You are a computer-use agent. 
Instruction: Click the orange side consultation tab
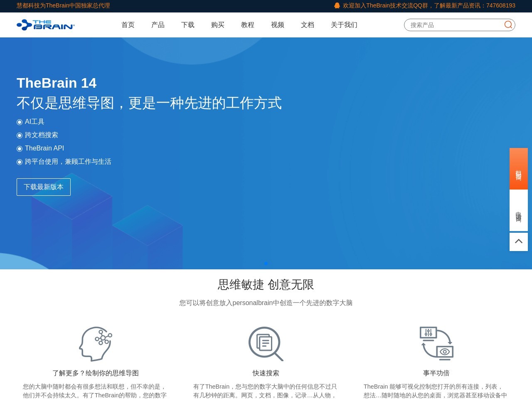519,169
